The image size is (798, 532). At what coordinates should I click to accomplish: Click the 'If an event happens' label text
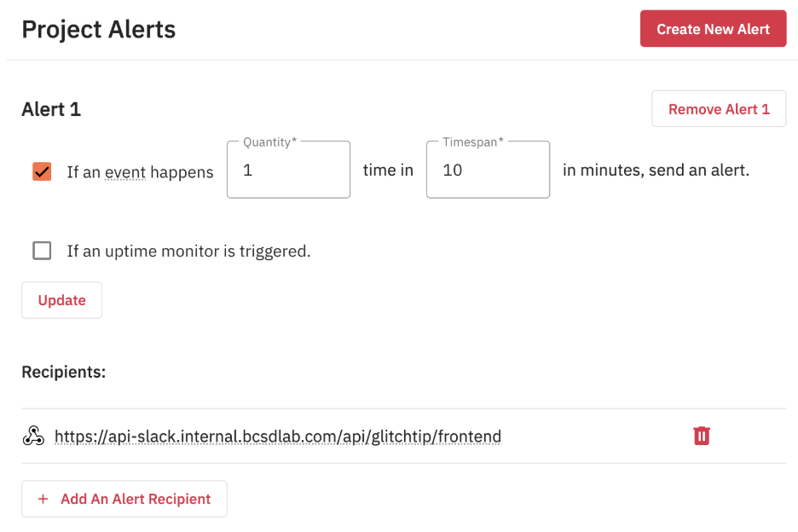click(140, 172)
